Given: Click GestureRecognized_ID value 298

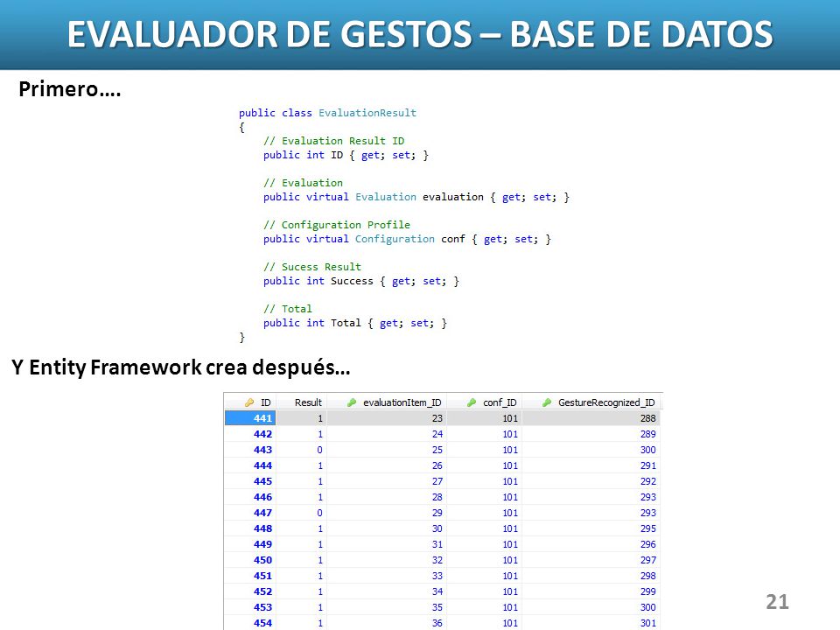Looking at the screenshot, I should [647, 576].
